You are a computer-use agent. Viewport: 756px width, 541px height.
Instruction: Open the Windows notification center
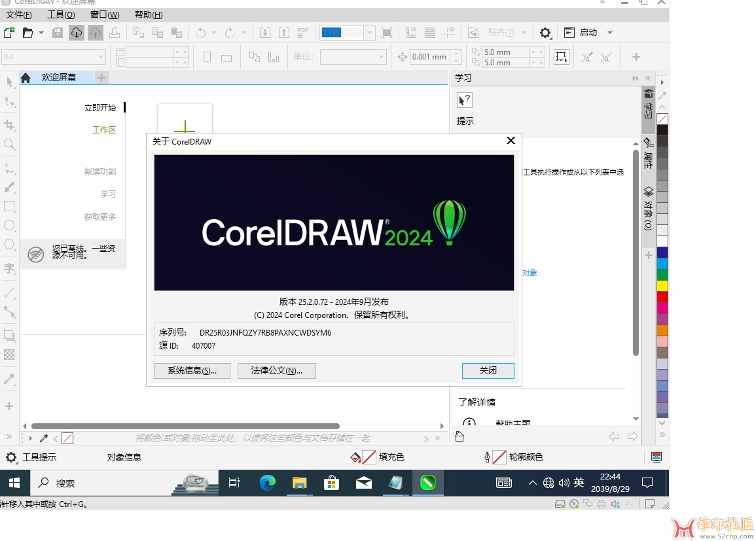point(647,483)
